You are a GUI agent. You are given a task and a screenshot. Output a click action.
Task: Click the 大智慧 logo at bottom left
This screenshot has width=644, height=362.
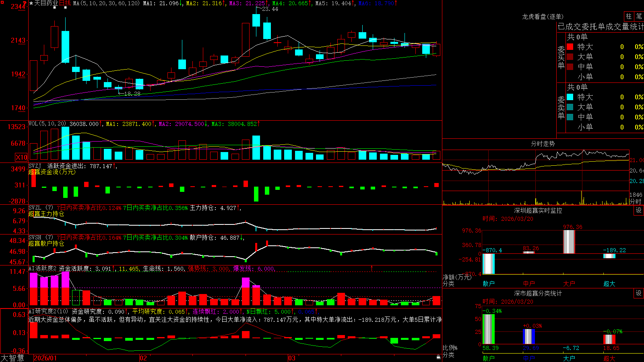coord(12,358)
